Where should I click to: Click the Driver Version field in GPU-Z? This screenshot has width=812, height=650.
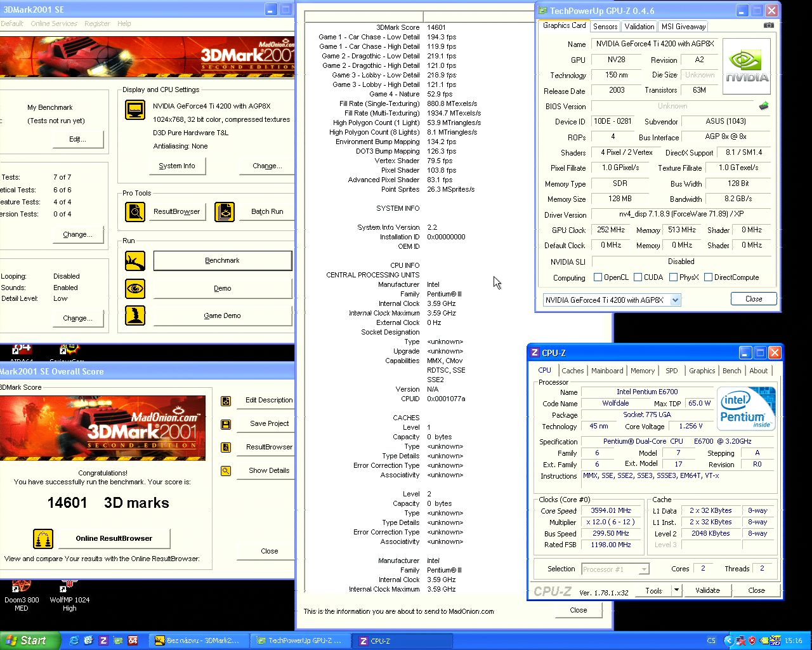(x=680, y=215)
